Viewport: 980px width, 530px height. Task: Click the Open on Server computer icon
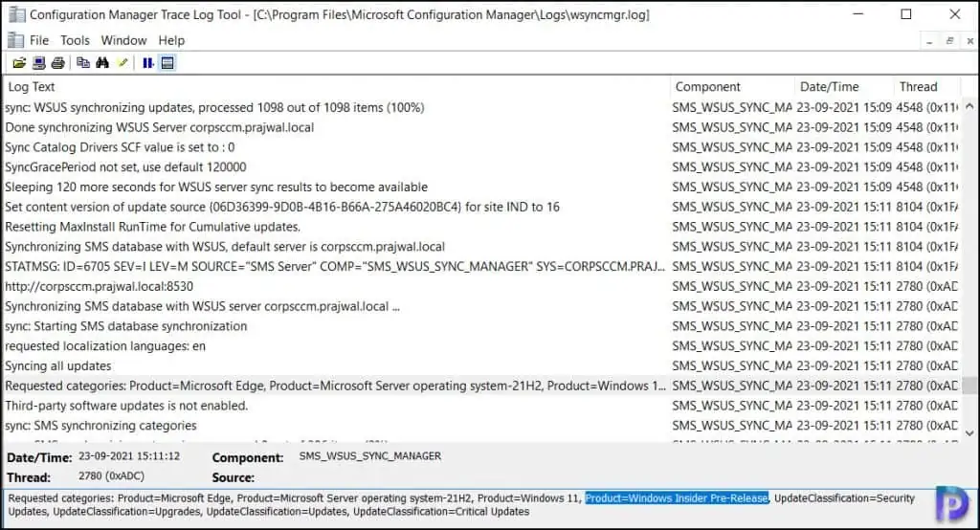click(x=38, y=62)
